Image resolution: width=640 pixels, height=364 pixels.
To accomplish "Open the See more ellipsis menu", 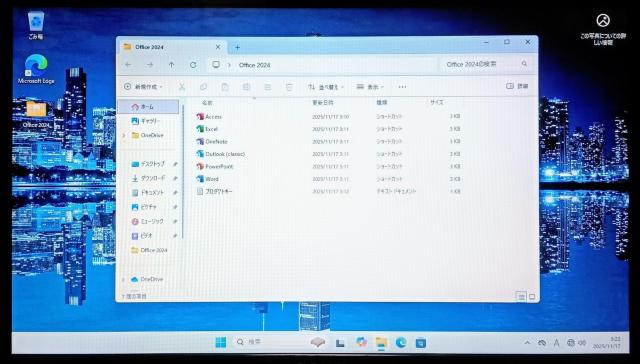I will tap(402, 87).
